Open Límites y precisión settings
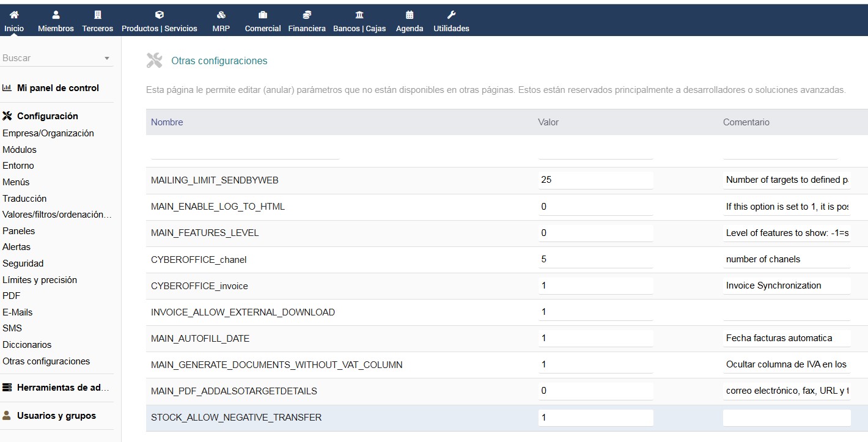This screenshot has width=868, height=442. 40,280
